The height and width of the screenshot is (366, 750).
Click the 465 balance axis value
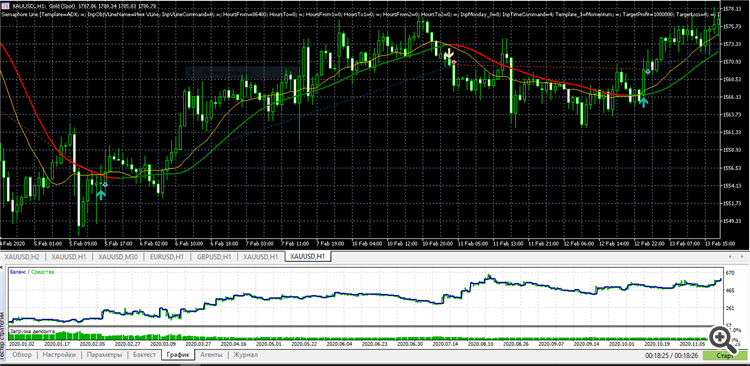click(x=730, y=290)
